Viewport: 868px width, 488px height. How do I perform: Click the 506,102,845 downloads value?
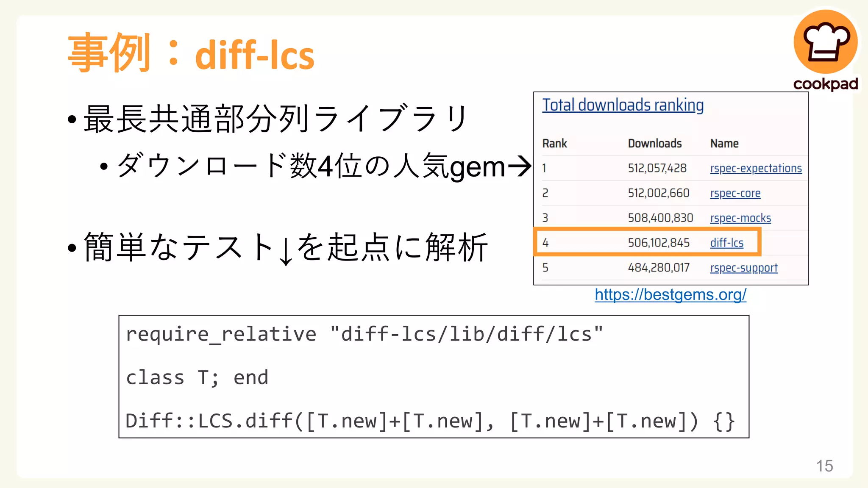coord(658,243)
